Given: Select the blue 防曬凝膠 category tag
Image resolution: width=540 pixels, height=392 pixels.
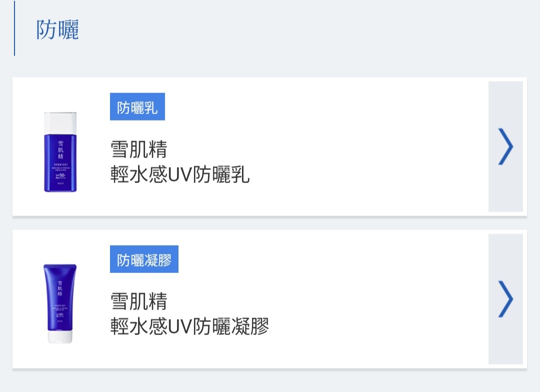Looking at the screenshot, I should click(x=144, y=260).
